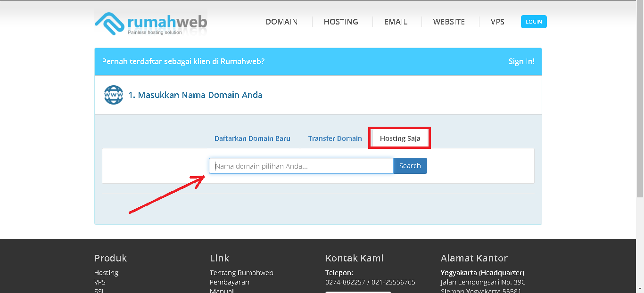Click the Sign In! link
Viewport: 644px width, 293px height.
[x=521, y=61]
